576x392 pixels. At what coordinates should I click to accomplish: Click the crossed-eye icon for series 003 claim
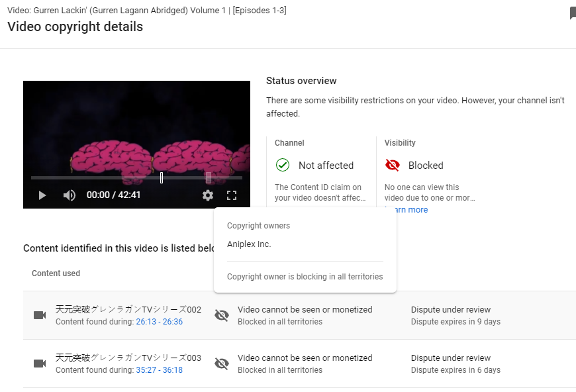click(222, 364)
